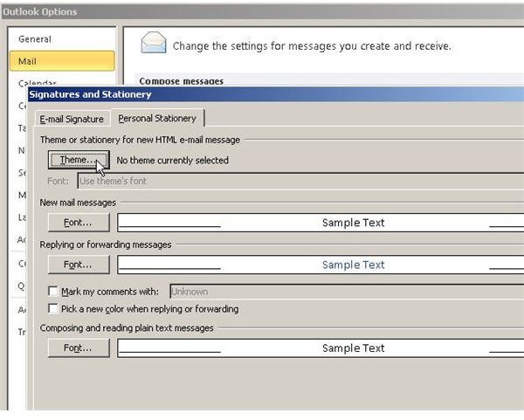Screen dimensions: 524x420
Task: Click 'No theme currently selected' text
Action: pyautogui.click(x=172, y=161)
